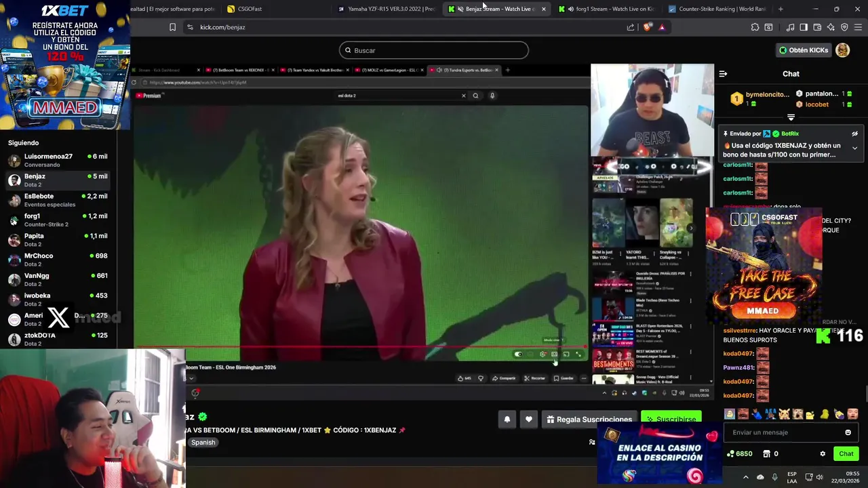The height and width of the screenshot is (488, 868).
Task: Show hidden system tray icons chevron
Action: point(746,477)
